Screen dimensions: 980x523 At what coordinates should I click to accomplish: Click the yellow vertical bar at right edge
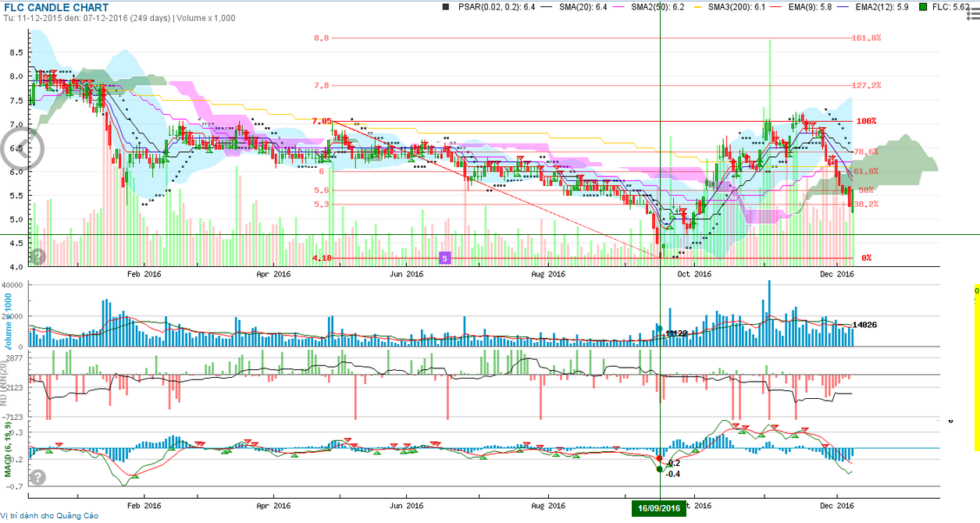976,368
